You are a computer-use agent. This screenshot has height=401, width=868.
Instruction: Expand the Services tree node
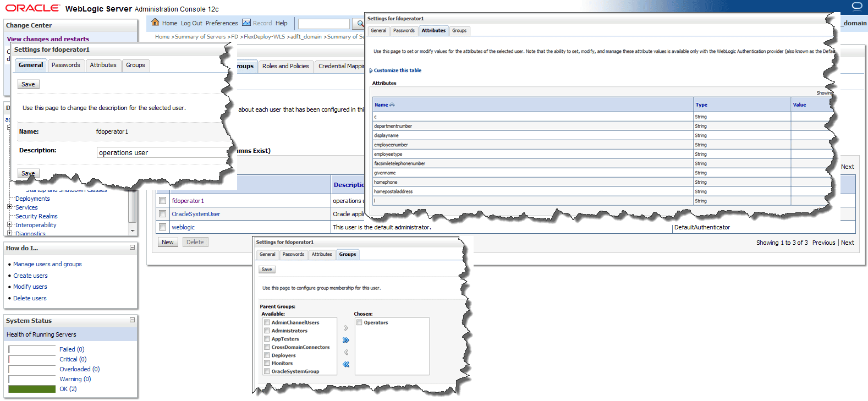point(9,207)
